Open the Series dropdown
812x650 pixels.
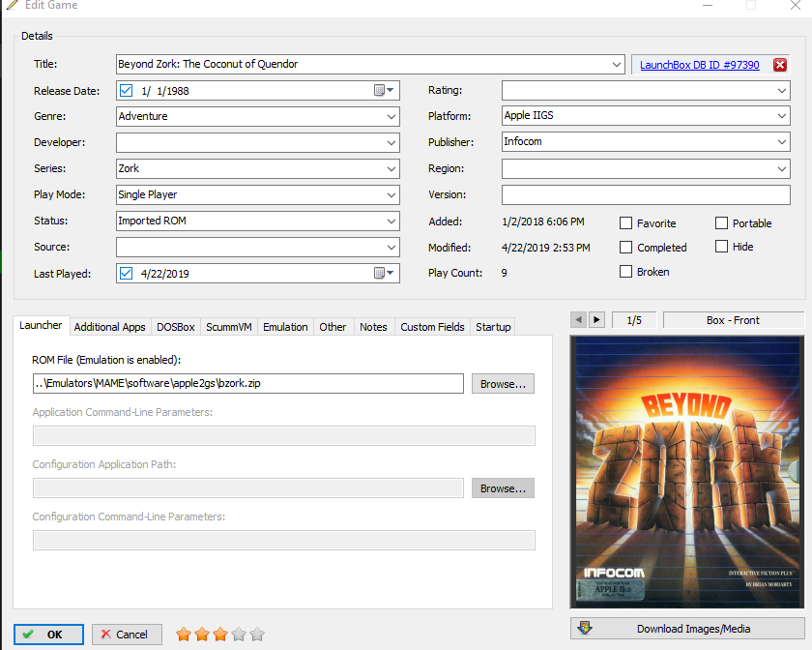click(x=391, y=168)
